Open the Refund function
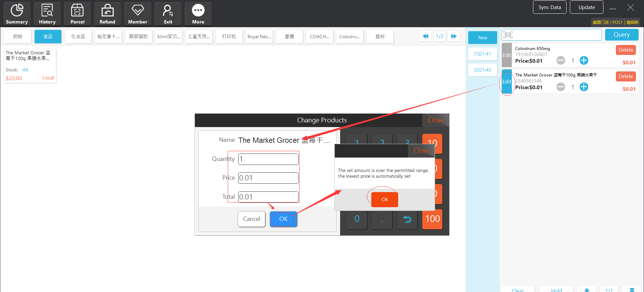This screenshot has height=292, width=644. 107,14
